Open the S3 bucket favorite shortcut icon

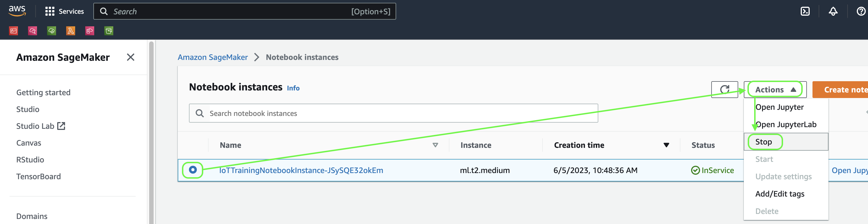point(109,31)
